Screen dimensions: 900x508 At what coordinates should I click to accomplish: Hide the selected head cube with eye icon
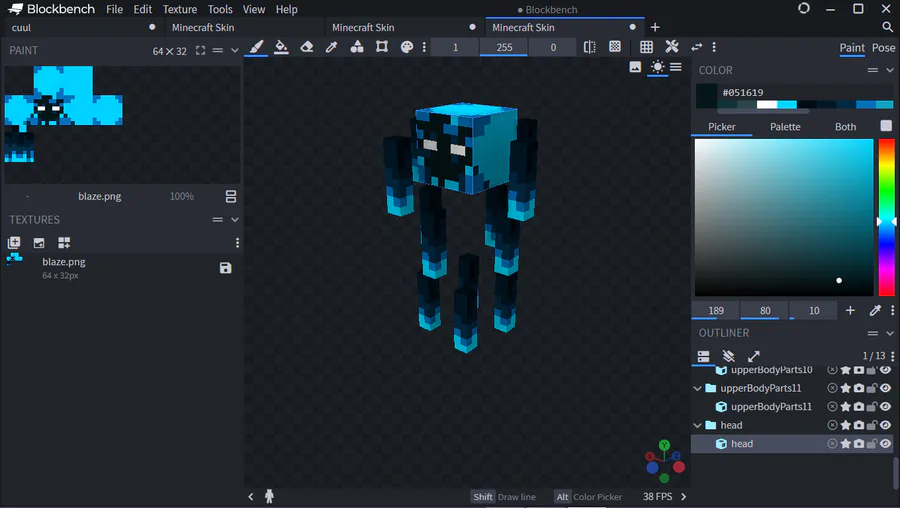[x=886, y=444]
